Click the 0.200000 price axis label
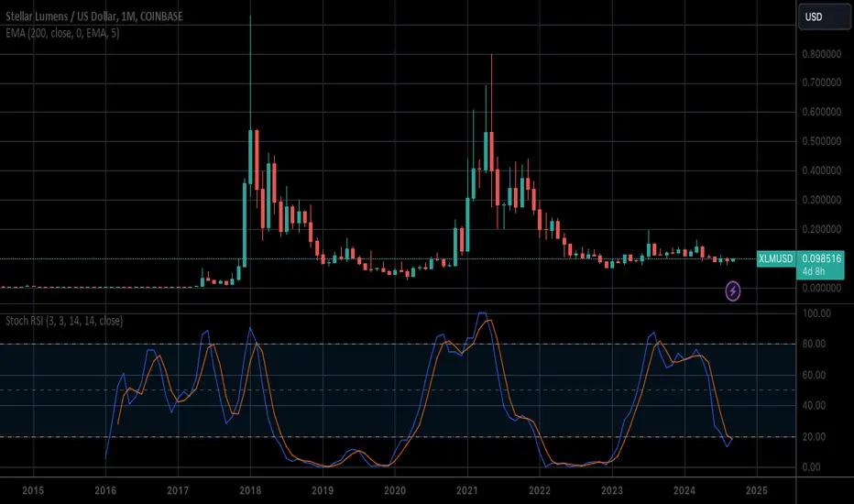The image size is (854, 504). point(821,229)
